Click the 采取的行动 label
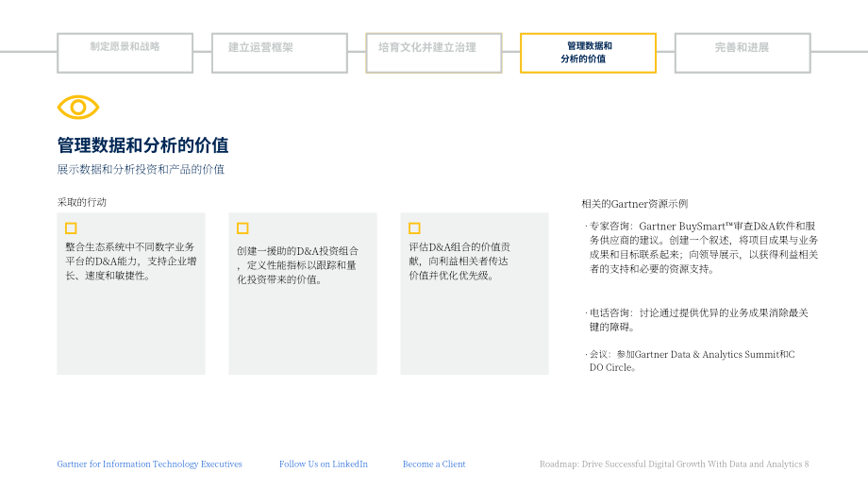The width and height of the screenshot is (868, 489). click(82, 202)
